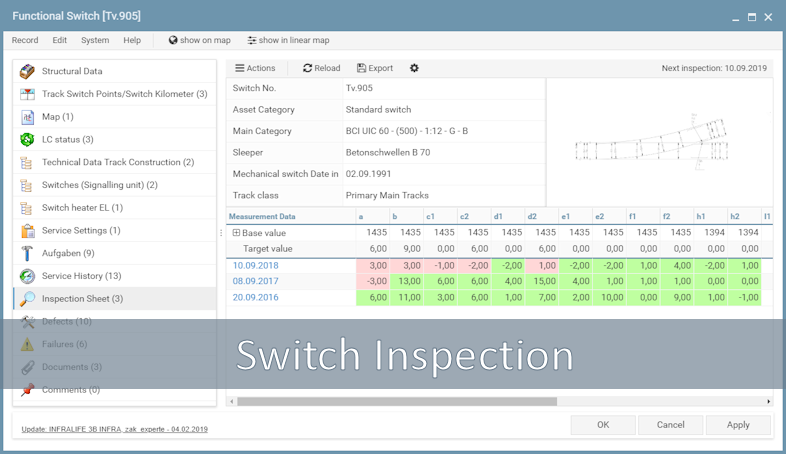Screen dimensions: 786x454
Task: Click the Inspection Sheet magnifier icon
Action: tap(27, 299)
